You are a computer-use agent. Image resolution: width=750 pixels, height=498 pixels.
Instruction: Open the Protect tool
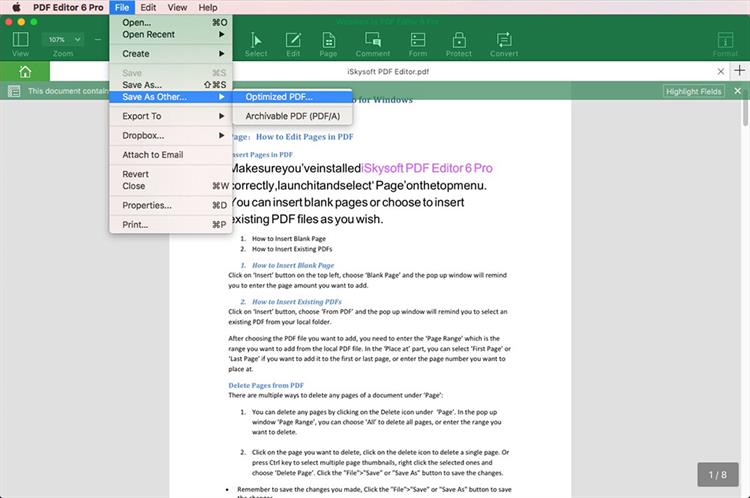click(459, 45)
